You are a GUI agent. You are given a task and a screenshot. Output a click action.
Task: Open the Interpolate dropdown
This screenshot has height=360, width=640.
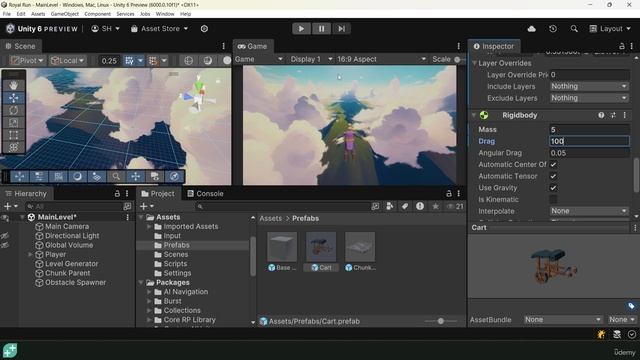pyautogui.click(x=589, y=211)
